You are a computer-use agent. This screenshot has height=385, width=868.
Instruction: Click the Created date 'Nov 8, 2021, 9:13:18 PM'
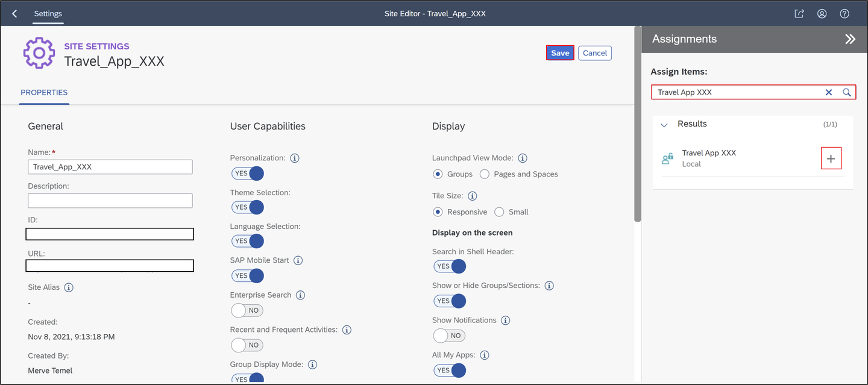[x=71, y=337]
